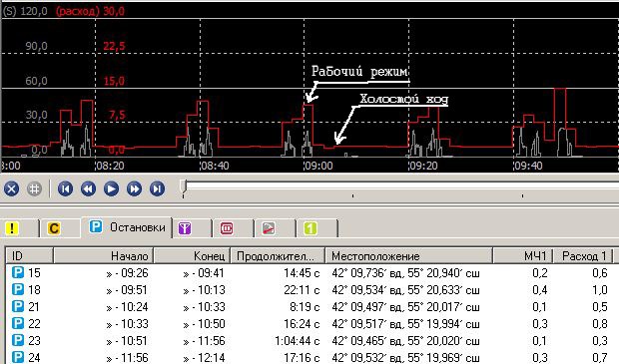Open the yellow exclamation mark tab
This screenshot has height=364, width=619.
pyautogui.click(x=20, y=228)
